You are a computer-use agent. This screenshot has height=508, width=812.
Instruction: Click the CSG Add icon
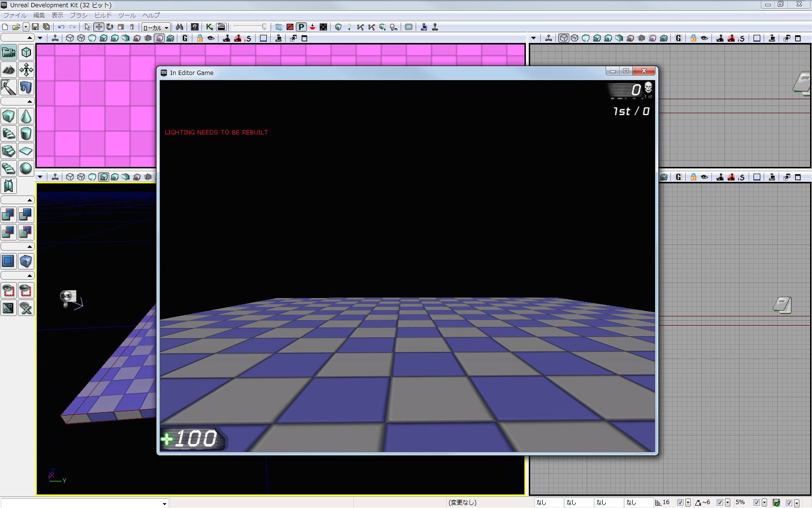(9, 215)
